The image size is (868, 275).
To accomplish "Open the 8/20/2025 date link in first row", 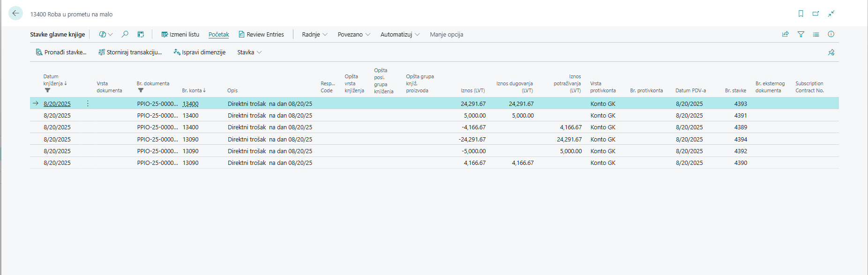I will (57, 104).
